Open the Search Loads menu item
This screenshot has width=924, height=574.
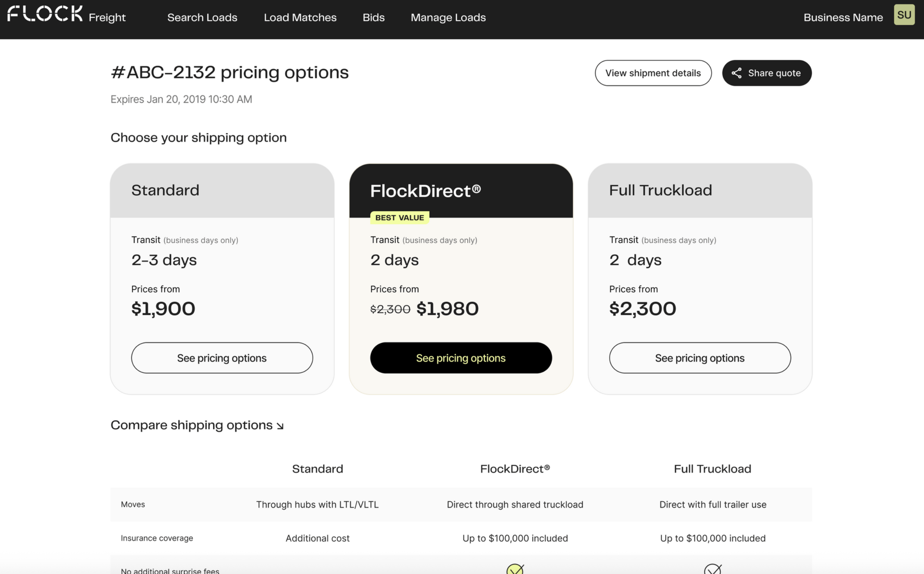[202, 17]
